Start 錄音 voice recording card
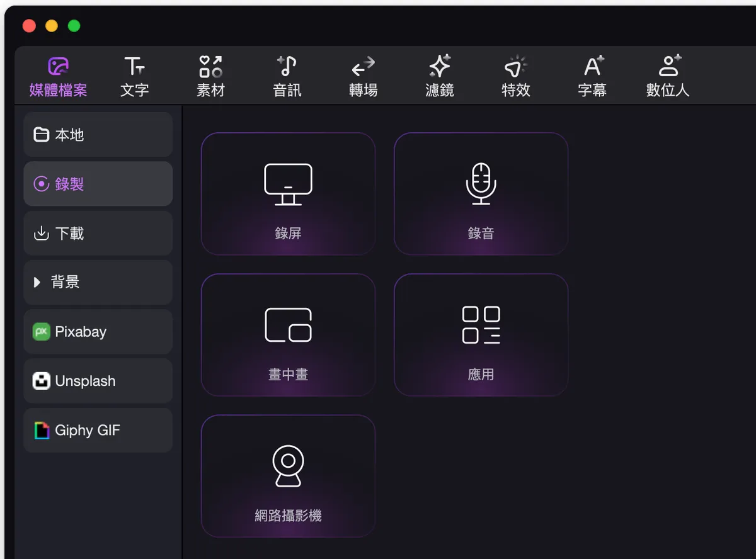This screenshot has width=756, height=559. (481, 194)
